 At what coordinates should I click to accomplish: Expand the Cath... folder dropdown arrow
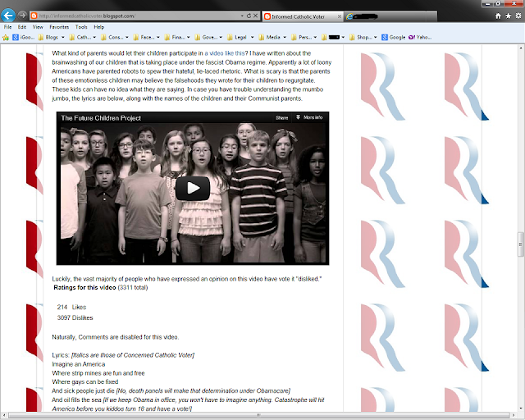point(94,38)
